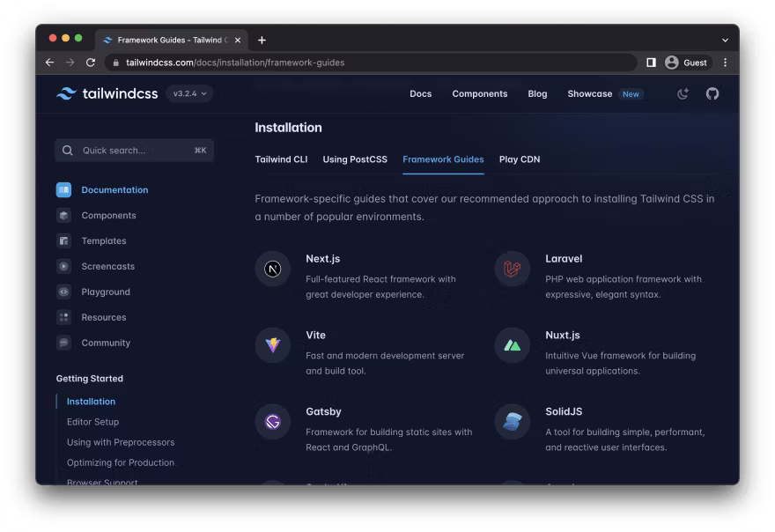Open the Editor Setup page
The height and width of the screenshot is (532, 775).
(93, 422)
